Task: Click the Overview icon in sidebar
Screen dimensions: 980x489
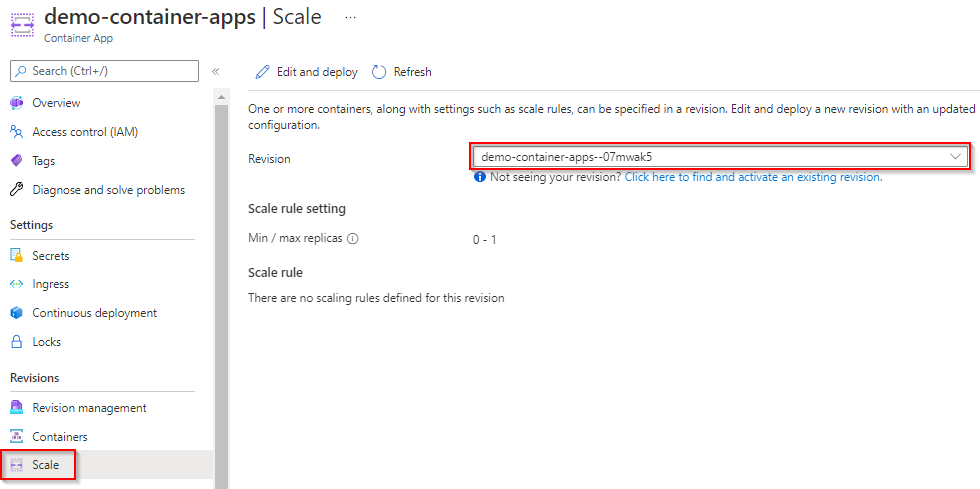Action: (17, 103)
